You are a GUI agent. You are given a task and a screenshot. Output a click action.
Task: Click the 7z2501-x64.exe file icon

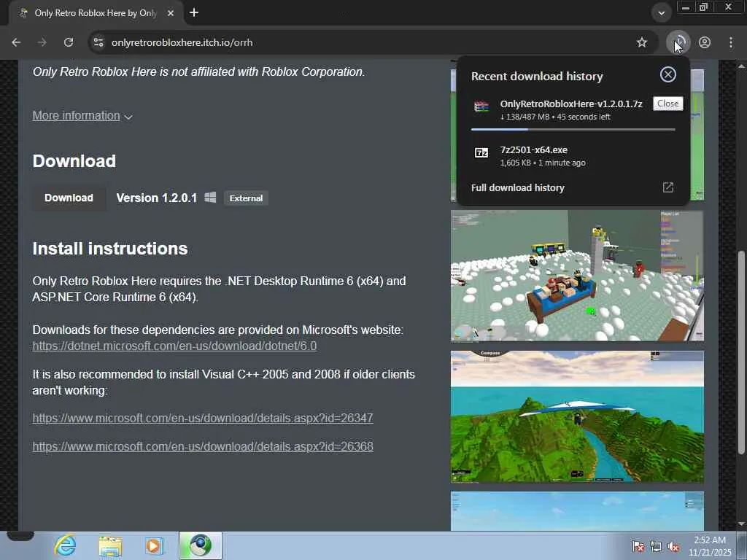481,153
